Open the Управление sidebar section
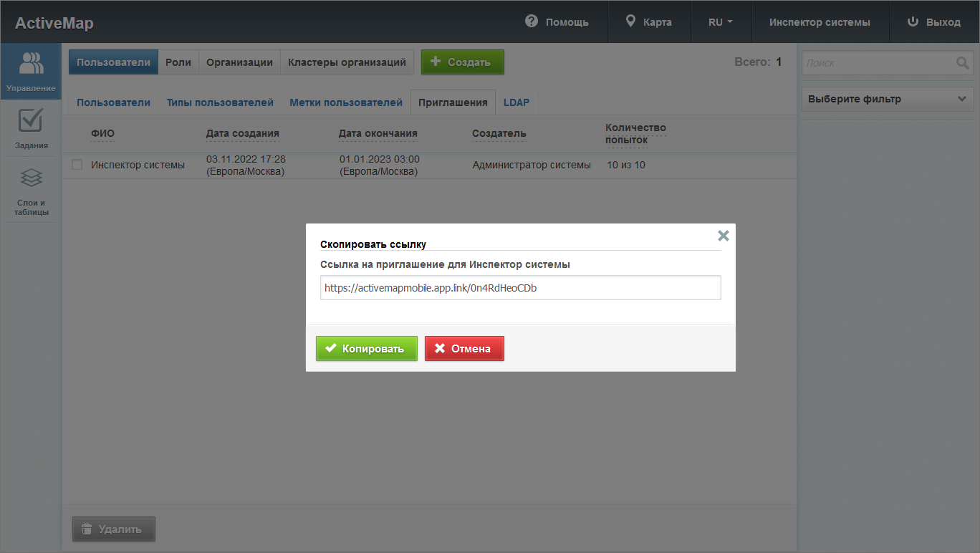Viewport: 980px width, 553px height. pos(31,71)
